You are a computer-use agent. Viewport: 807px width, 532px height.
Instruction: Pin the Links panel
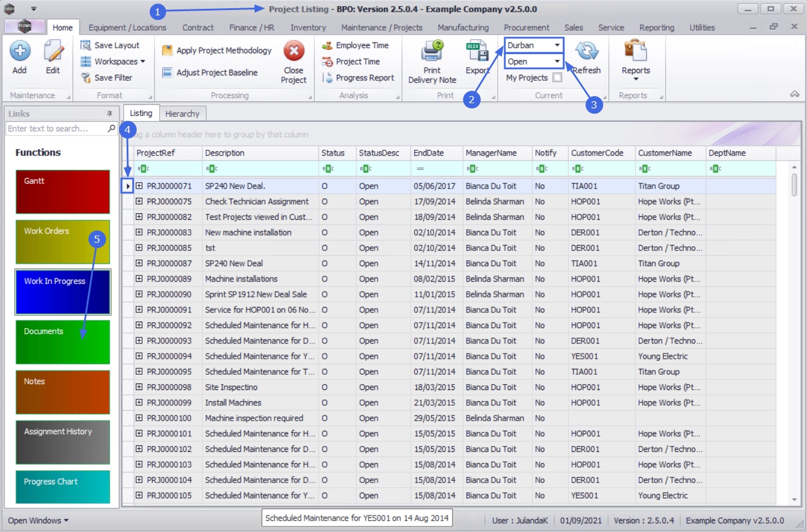tap(110, 114)
